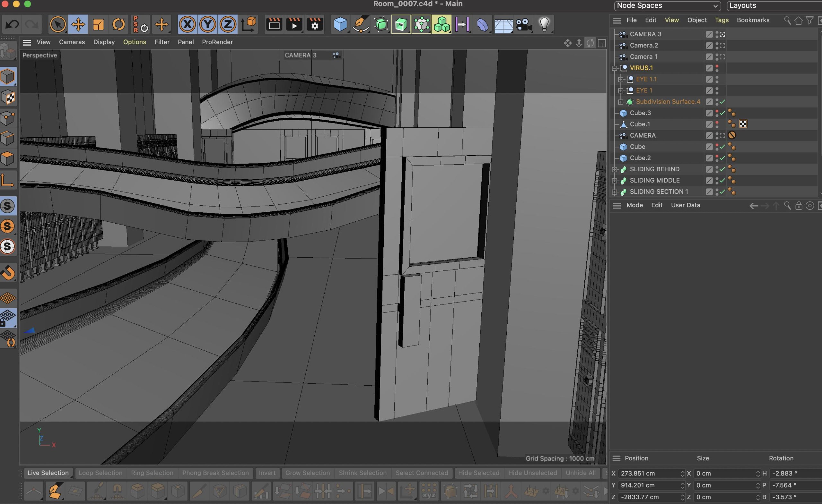This screenshot has width=822, height=504.
Task: Switch to Points mode
Action: click(8, 118)
